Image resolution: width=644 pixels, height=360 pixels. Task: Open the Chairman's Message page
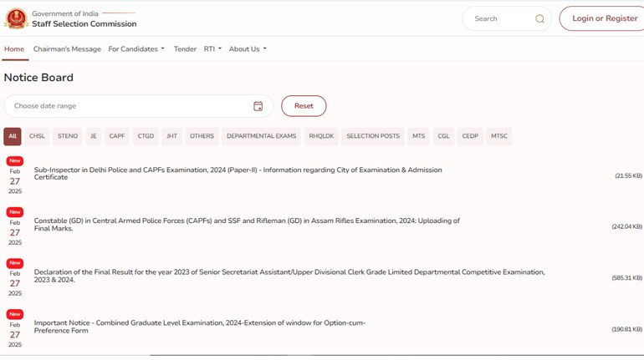click(x=67, y=49)
